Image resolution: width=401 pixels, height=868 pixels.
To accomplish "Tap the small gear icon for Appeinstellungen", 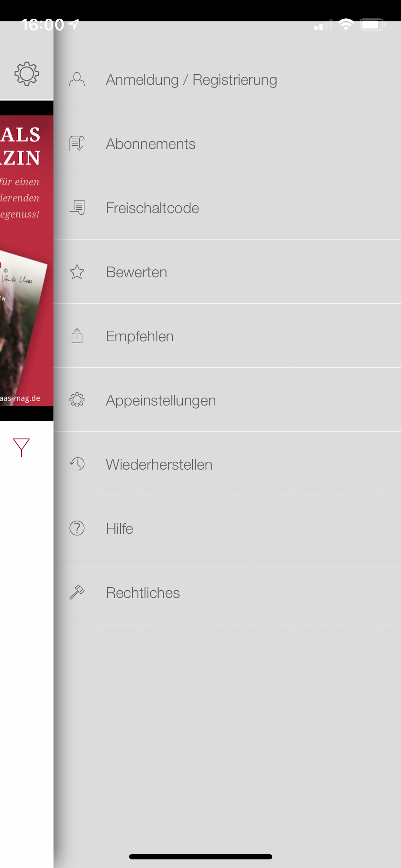I will tap(77, 400).
